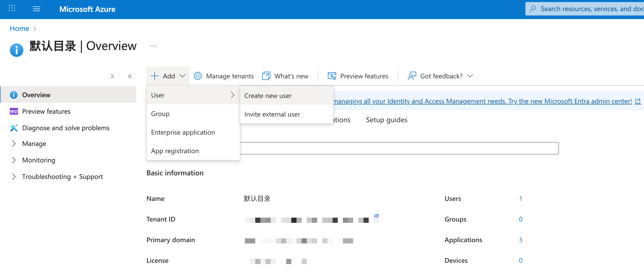The height and width of the screenshot is (278, 644).
Task: Click the What's new external link icon
Action: [x=266, y=76]
